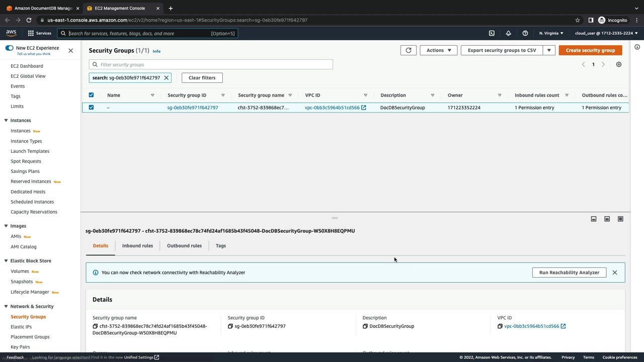Click Export security groups to CSV

(x=502, y=50)
